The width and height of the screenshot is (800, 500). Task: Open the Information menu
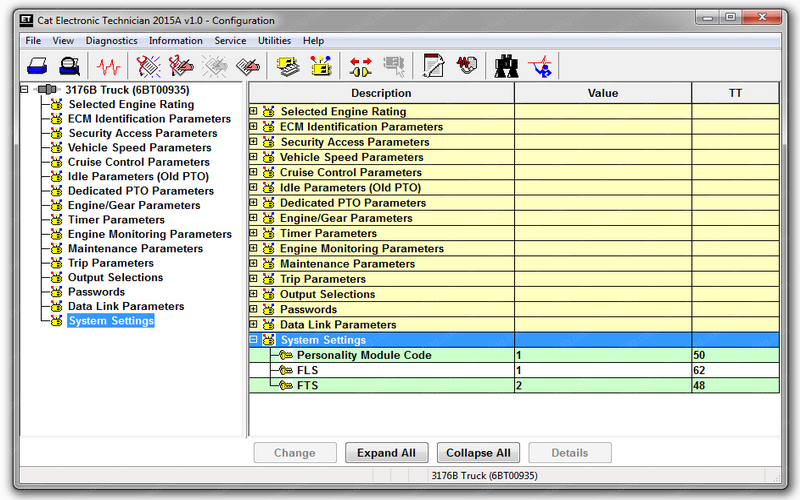tap(176, 41)
